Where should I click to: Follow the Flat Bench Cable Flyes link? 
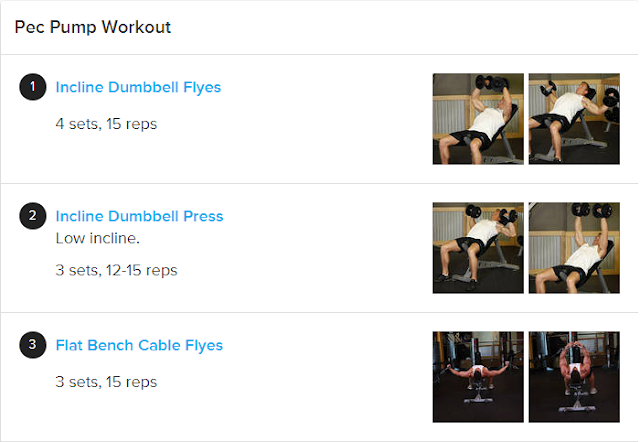tap(139, 345)
